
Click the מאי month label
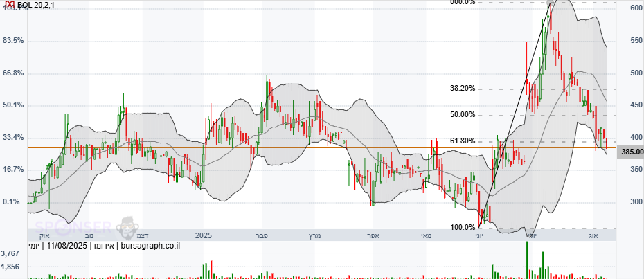[x=425, y=236]
